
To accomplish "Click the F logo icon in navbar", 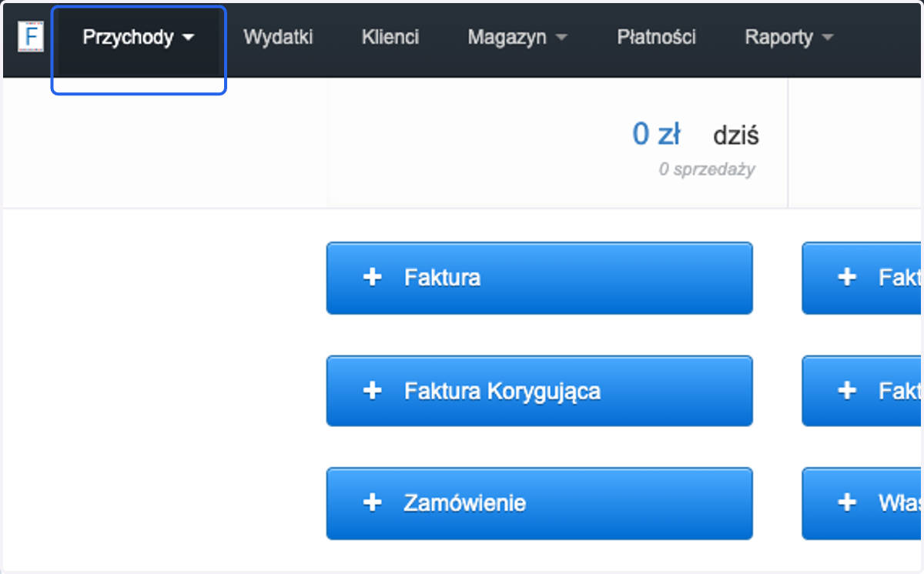I will pos(30,37).
